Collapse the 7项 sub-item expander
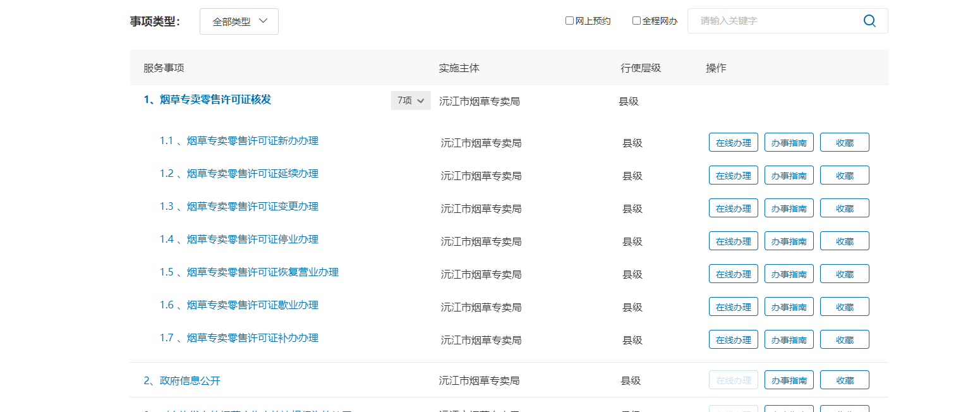The width and height of the screenshot is (980, 412). [411, 100]
